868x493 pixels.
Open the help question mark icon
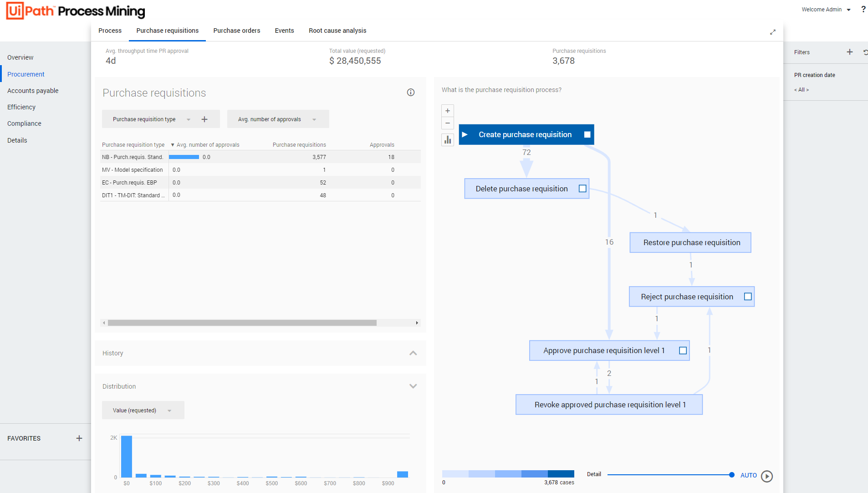click(x=863, y=9)
